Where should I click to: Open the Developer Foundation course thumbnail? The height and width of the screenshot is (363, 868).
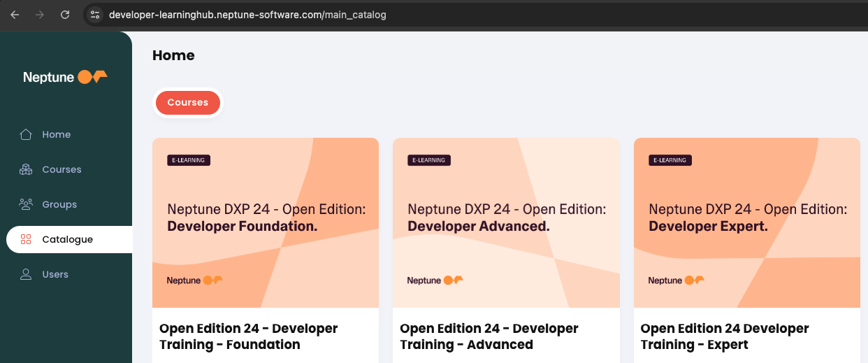click(x=266, y=222)
